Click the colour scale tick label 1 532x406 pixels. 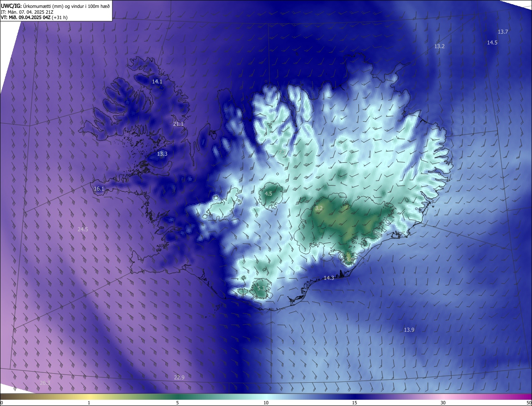point(89,403)
